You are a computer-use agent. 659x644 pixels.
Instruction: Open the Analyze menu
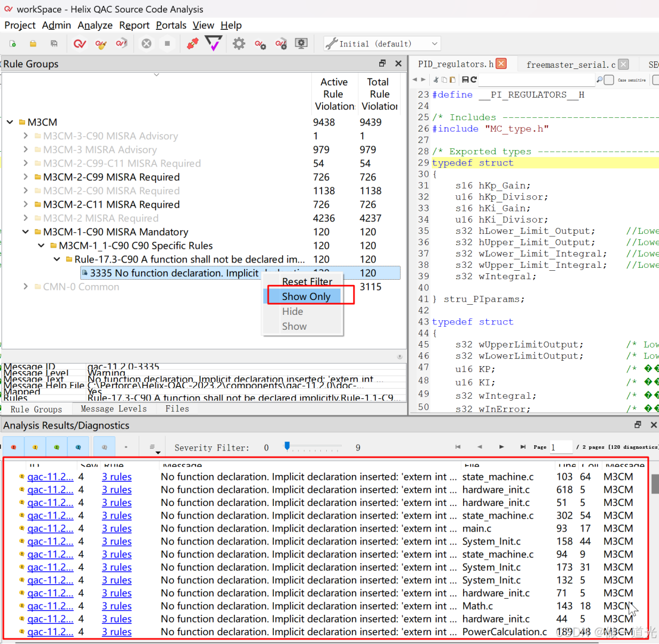(x=95, y=25)
